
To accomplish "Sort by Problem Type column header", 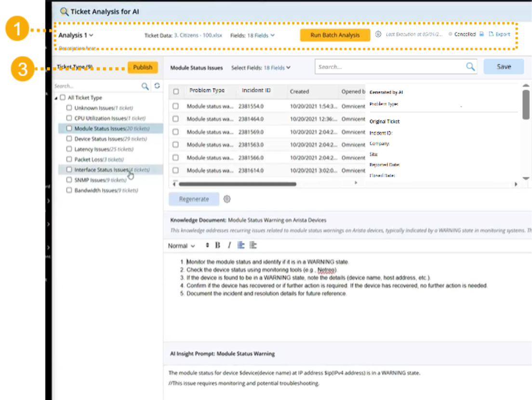I will tap(207, 90).
